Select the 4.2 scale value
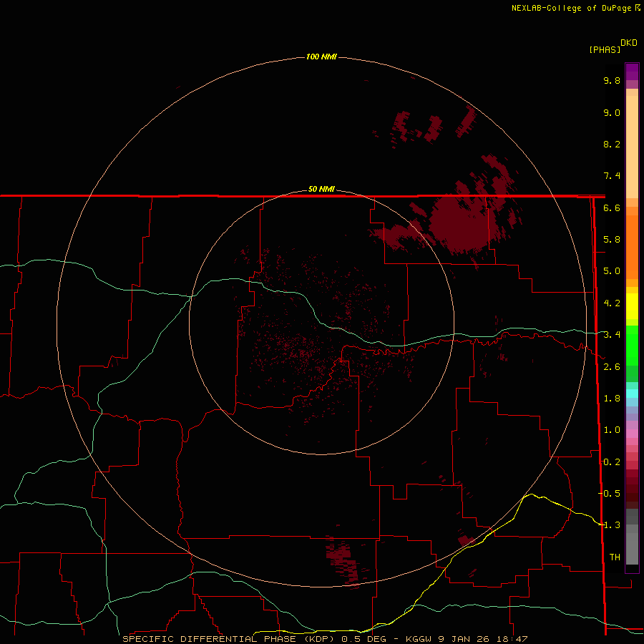Screen dimensions: 644x644 click(612, 303)
